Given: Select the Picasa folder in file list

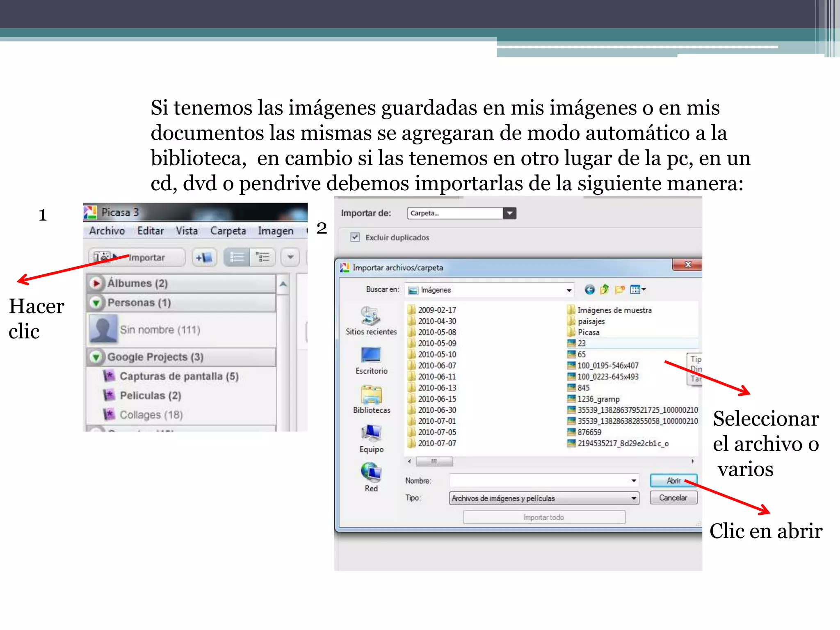Looking at the screenshot, I should pos(584,332).
